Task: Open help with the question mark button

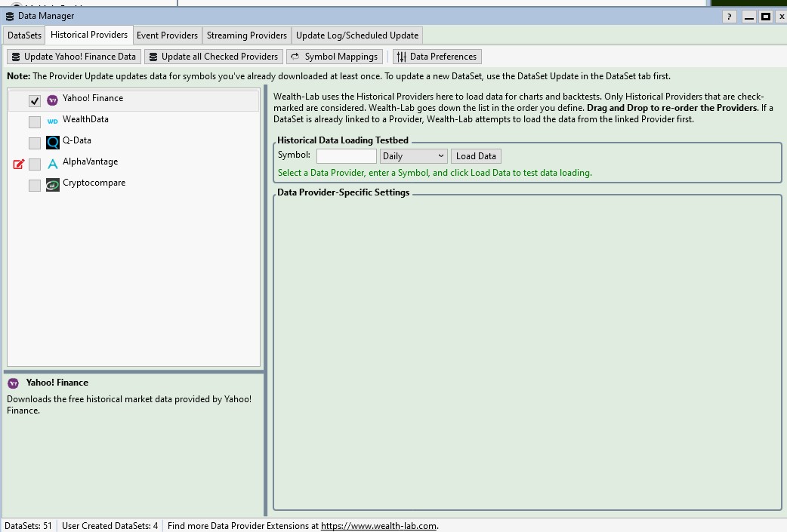Action: [730, 17]
